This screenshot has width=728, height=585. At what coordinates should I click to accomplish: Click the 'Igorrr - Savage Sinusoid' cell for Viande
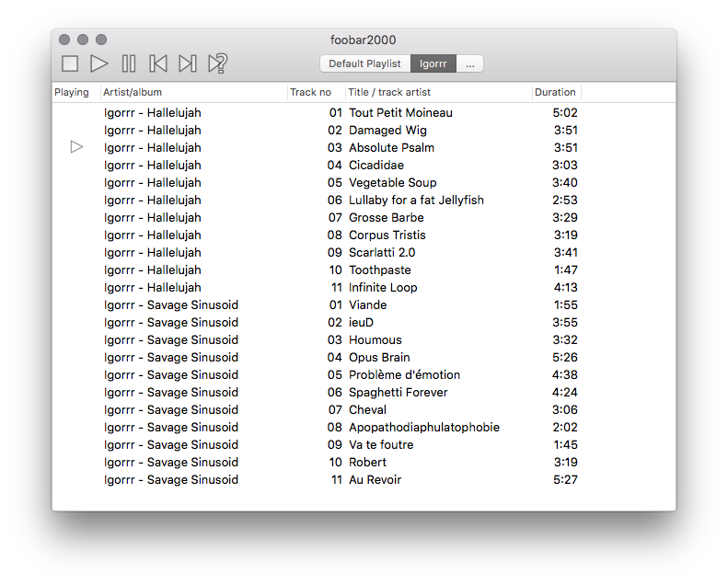(x=171, y=304)
